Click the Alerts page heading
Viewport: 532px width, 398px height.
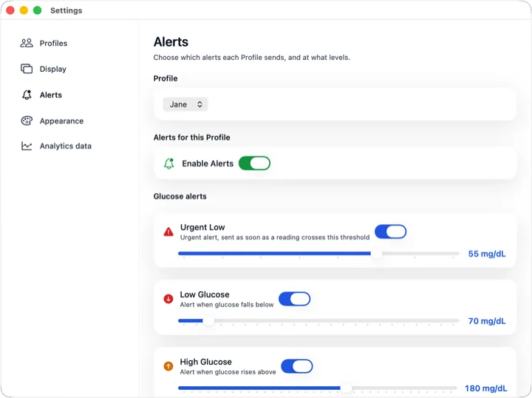[x=171, y=41]
